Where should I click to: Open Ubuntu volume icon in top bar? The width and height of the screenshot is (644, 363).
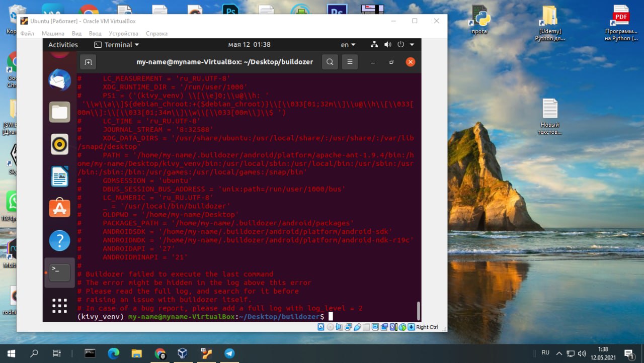(x=387, y=44)
